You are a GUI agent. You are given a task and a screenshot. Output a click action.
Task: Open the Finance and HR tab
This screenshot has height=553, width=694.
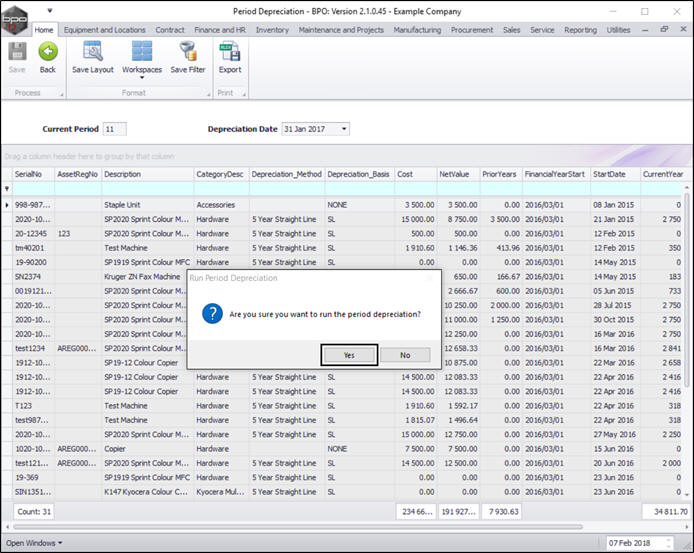(x=220, y=30)
